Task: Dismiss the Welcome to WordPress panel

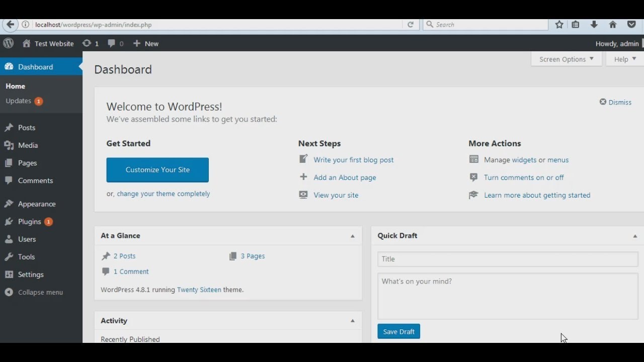Action: click(x=615, y=102)
